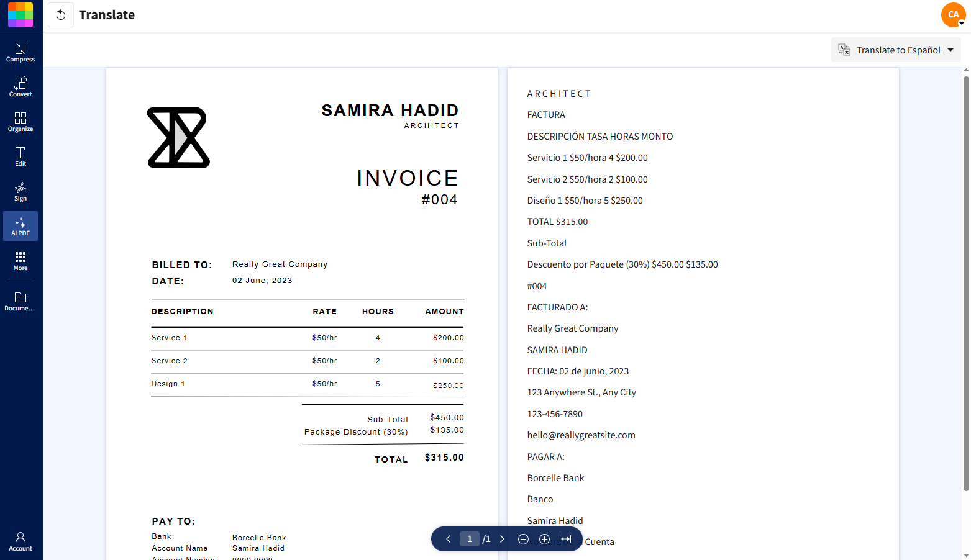Click the page number input field
Screen dimensions: 971x560
tap(470, 539)
